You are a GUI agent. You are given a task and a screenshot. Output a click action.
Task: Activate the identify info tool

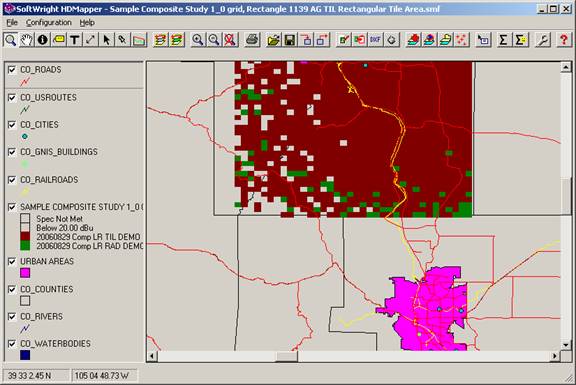tap(43, 40)
